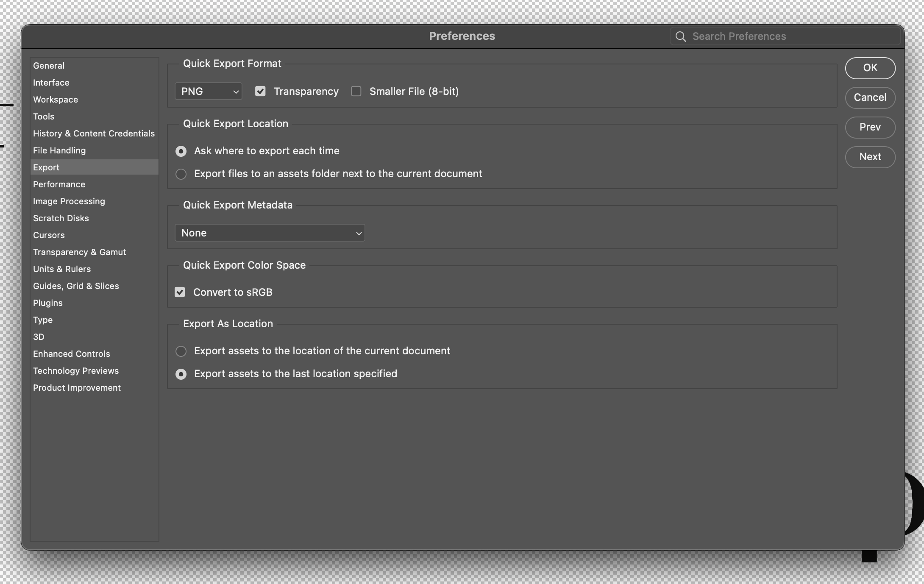The image size is (924, 584).
Task: Expand the Quick Export Format PNG dropdown
Action: click(207, 91)
